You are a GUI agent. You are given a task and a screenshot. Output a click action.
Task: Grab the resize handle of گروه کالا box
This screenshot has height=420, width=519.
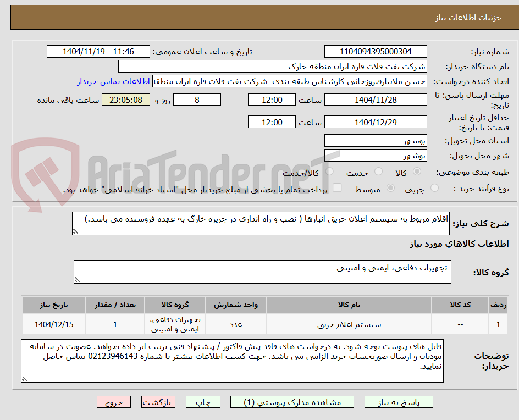(77, 280)
